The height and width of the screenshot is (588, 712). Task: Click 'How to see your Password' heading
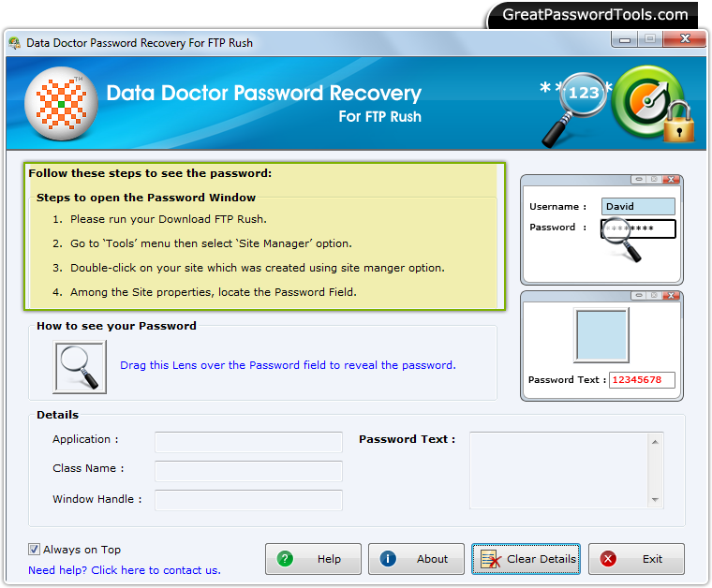116,326
